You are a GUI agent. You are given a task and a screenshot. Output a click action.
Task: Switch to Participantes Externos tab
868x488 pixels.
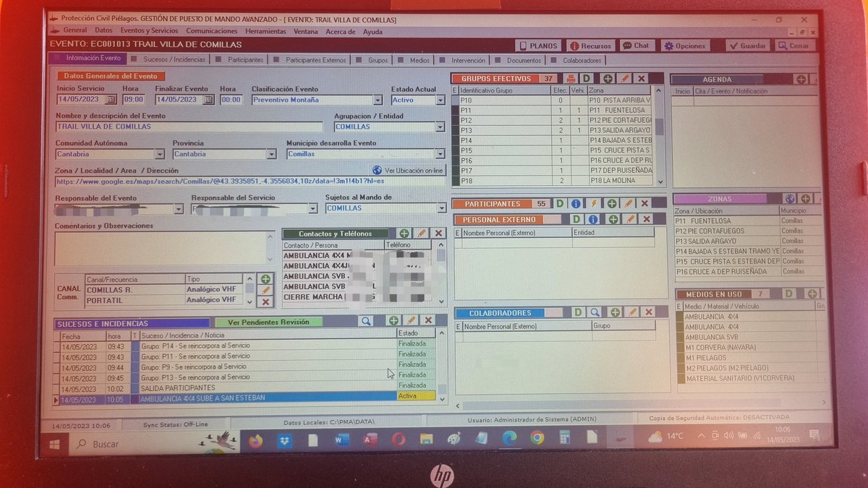tap(311, 60)
